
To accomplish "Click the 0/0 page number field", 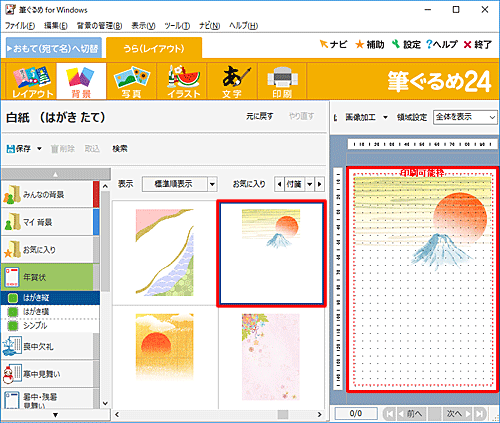I will 356,414.
